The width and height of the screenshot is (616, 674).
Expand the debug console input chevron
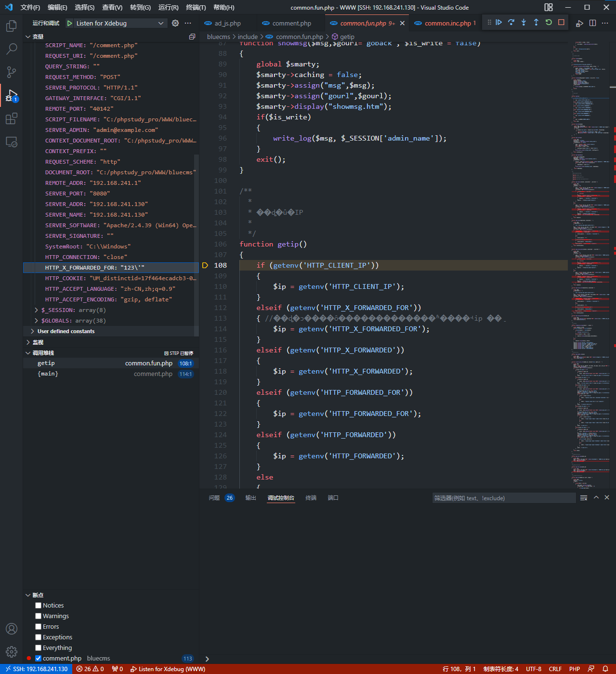(x=207, y=659)
